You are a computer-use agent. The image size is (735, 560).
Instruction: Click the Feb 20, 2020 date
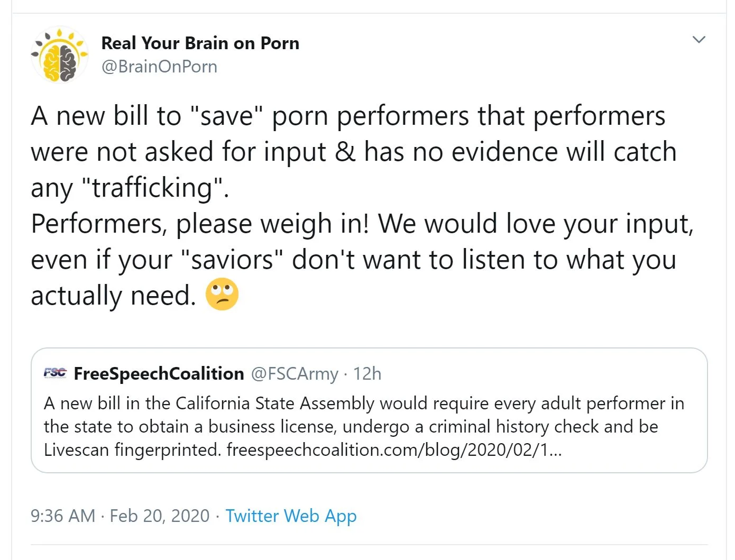[x=159, y=516]
